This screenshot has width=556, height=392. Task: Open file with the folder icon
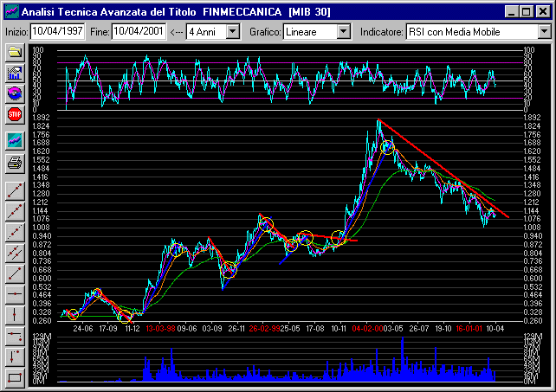pos(15,52)
